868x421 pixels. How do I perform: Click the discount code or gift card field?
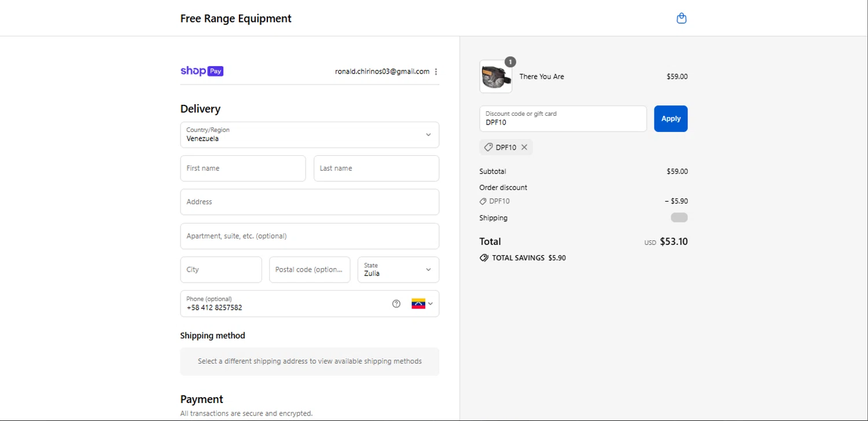[563, 119]
